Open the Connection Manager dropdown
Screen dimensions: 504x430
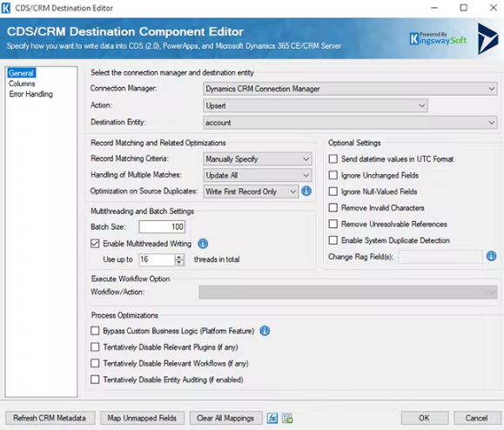(x=350, y=89)
